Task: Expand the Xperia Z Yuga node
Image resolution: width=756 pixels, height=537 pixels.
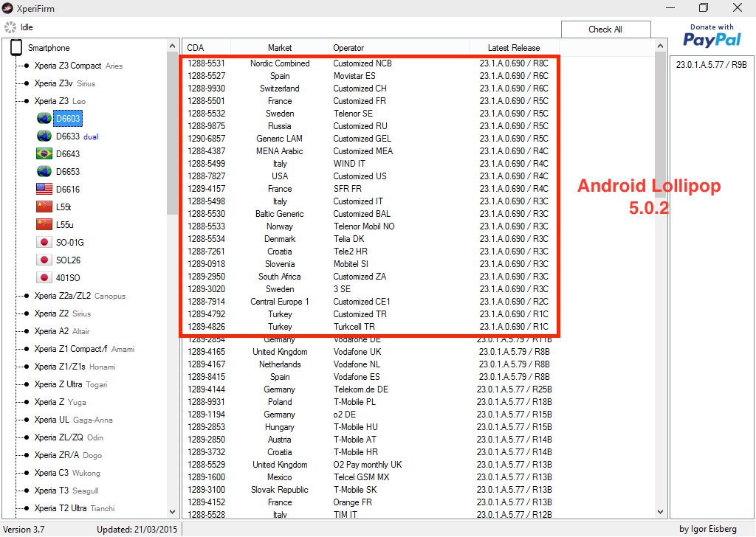Action: pyautogui.click(x=26, y=402)
